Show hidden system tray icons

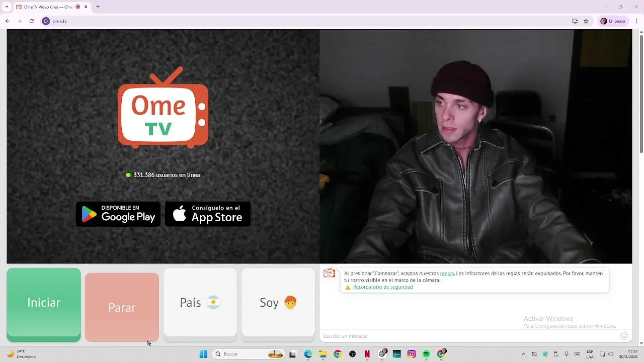(523, 354)
